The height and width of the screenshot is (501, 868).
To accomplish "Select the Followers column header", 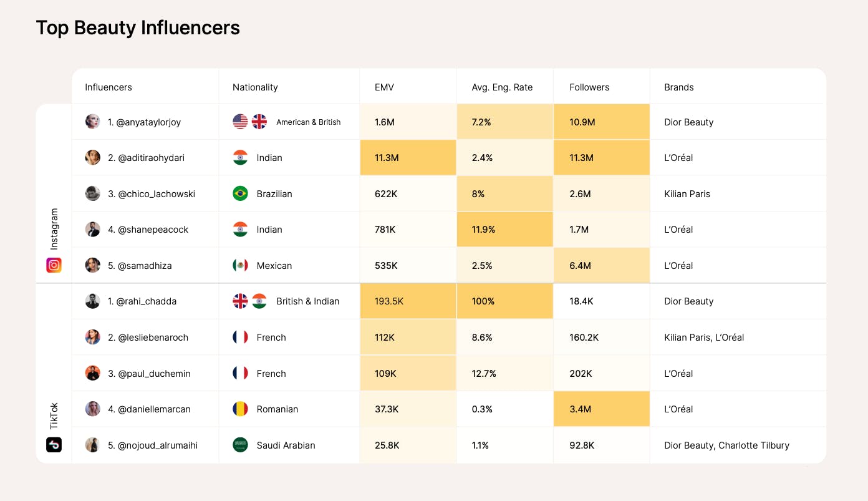I will [x=589, y=87].
